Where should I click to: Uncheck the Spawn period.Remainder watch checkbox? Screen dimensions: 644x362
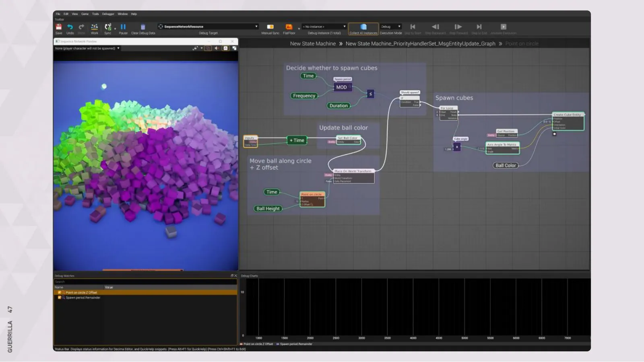coord(60,298)
